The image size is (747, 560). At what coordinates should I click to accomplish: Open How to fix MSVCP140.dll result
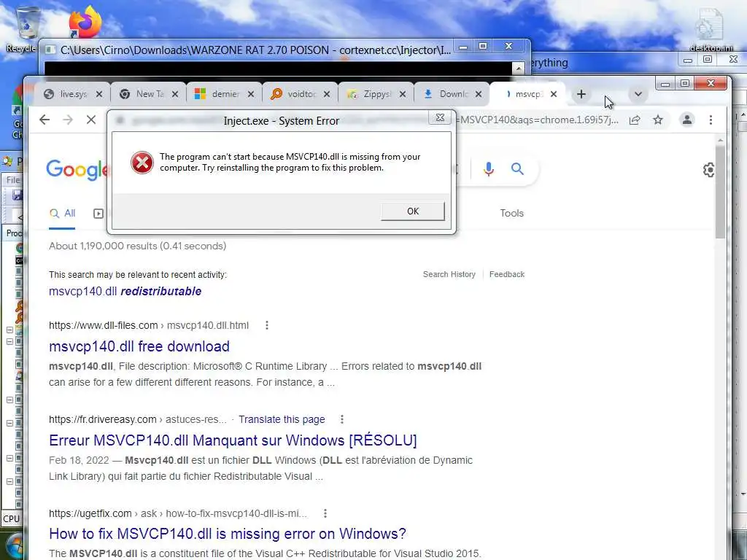pos(228,534)
